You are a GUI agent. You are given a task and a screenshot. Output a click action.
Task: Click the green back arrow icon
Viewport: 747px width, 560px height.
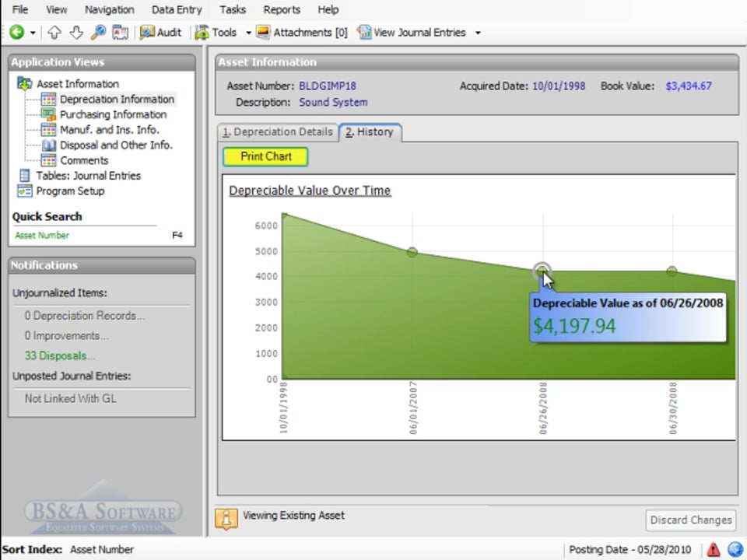16,33
